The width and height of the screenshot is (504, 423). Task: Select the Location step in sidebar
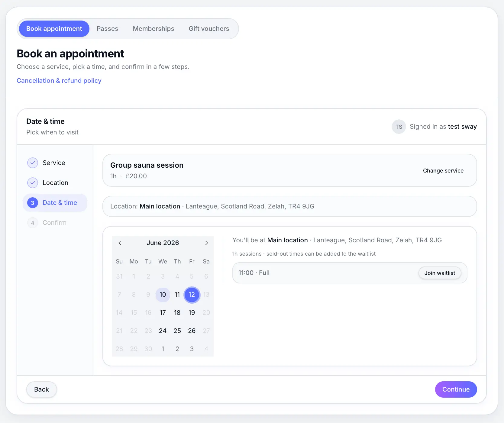tap(55, 183)
